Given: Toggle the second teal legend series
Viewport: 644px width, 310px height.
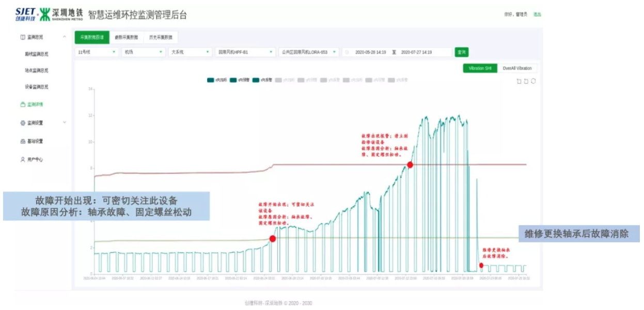Looking at the screenshot, I should coord(233,80).
